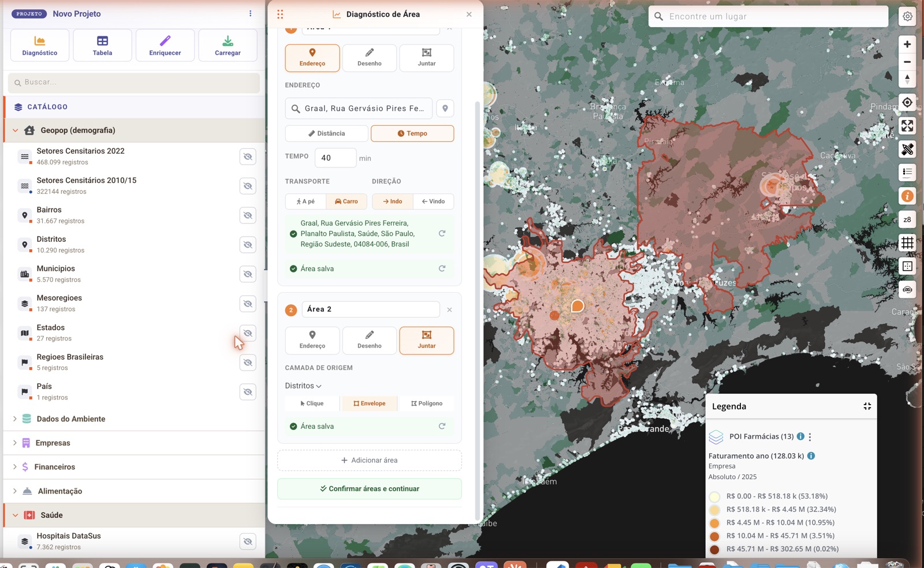The width and height of the screenshot is (924, 568).
Task: Select the Desenho tab in Área 2
Action: (370, 340)
